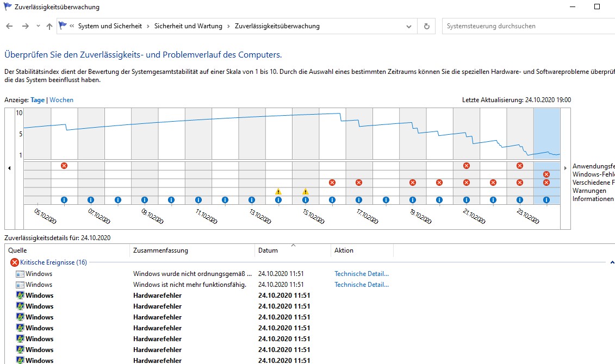Click the Kritische Ereignisse (16) group header

[x=53, y=262]
